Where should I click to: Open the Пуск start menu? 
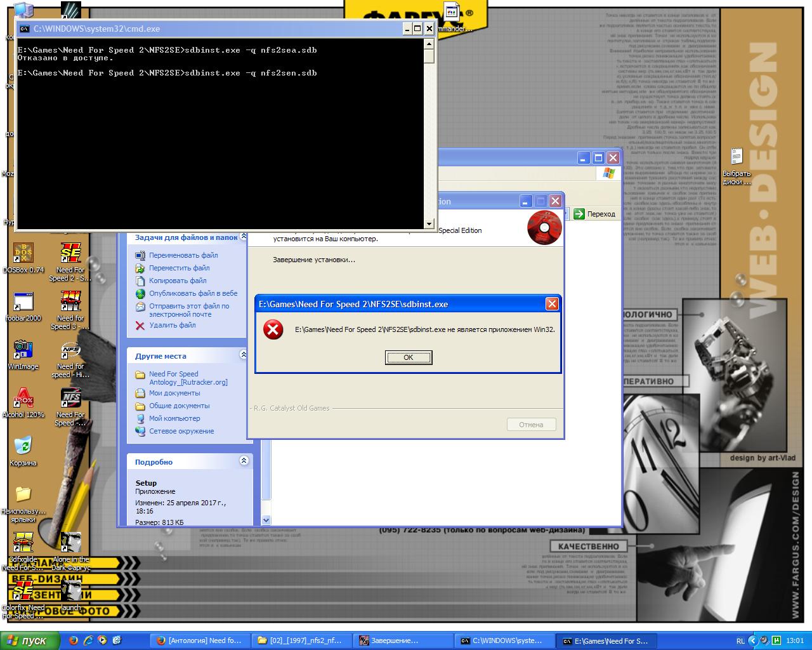click(30, 640)
